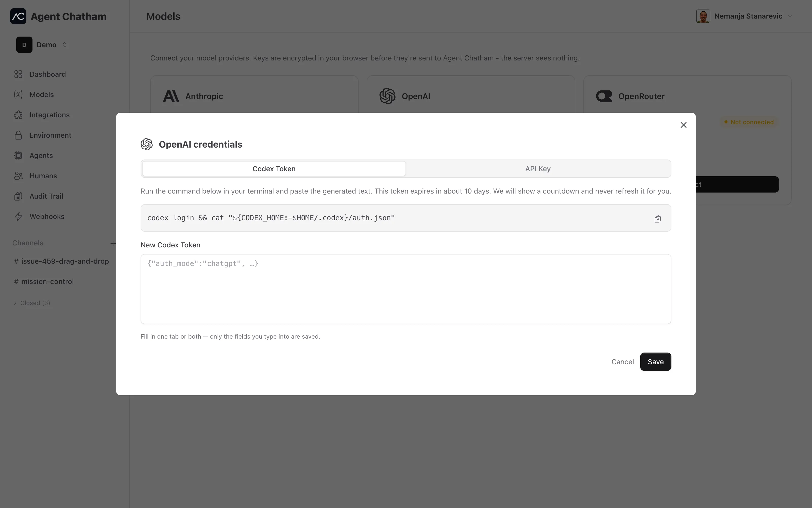Click the Audit Trail clipboard icon
This screenshot has height=508, width=812.
(18, 196)
